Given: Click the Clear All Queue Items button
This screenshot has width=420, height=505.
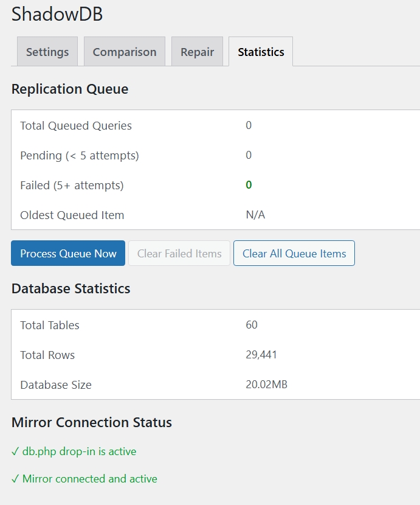Looking at the screenshot, I should (x=294, y=254).
